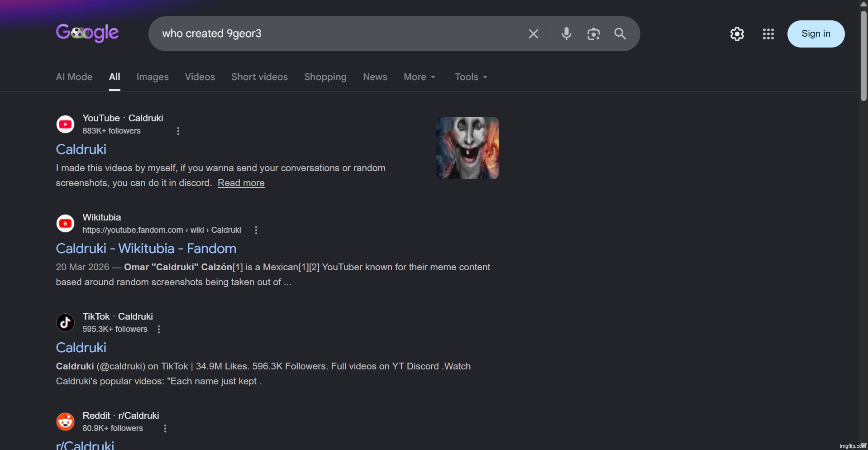Open the Short videos tab
Screen dimensions: 868x450
(259, 77)
